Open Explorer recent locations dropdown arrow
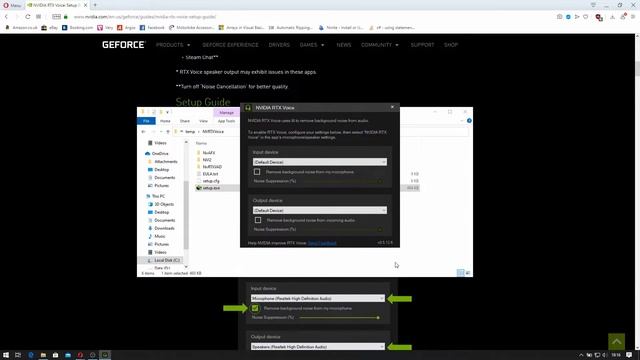The height and width of the screenshot is (360, 640). [x=161, y=131]
